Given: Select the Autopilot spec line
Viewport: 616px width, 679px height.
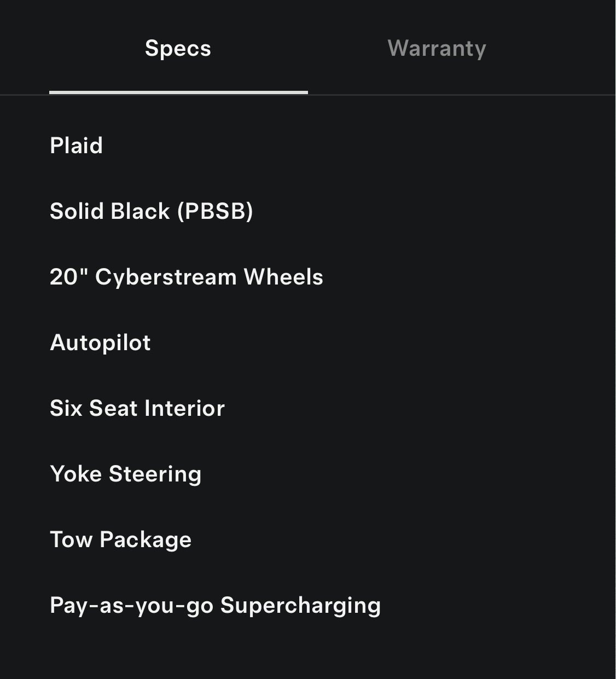Looking at the screenshot, I should (100, 343).
